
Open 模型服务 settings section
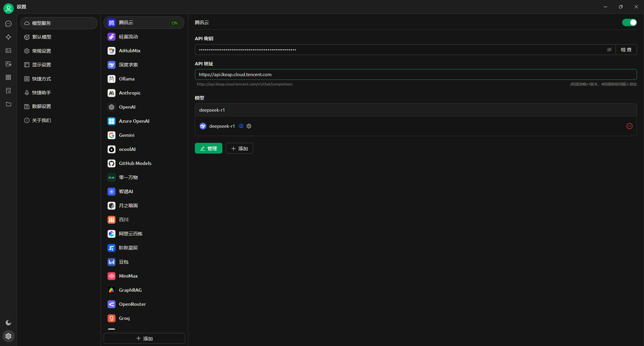tap(59, 23)
